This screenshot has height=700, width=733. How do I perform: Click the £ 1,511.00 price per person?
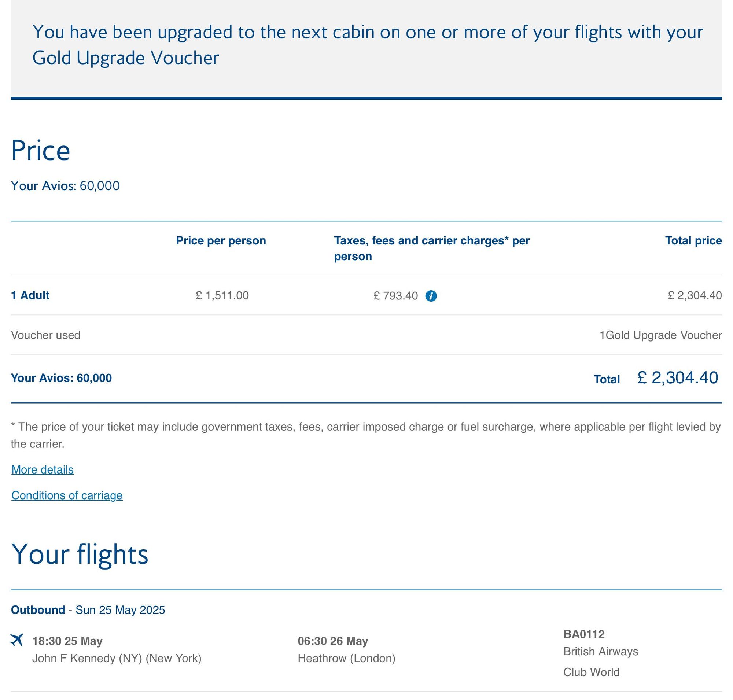(x=222, y=295)
